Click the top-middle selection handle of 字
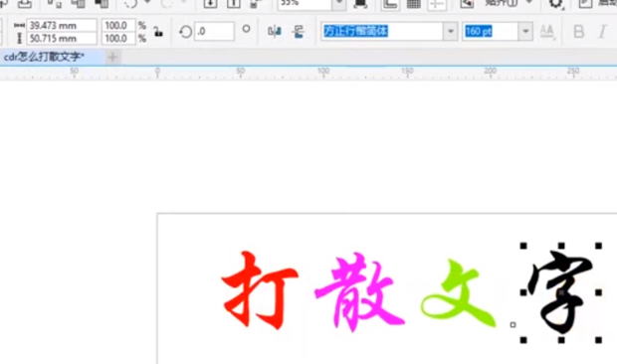617x364 pixels. [x=561, y=246]
